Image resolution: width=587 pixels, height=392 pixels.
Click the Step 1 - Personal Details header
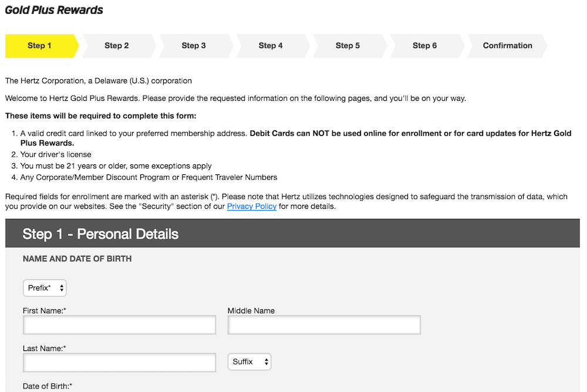click(x=100, y=234)
